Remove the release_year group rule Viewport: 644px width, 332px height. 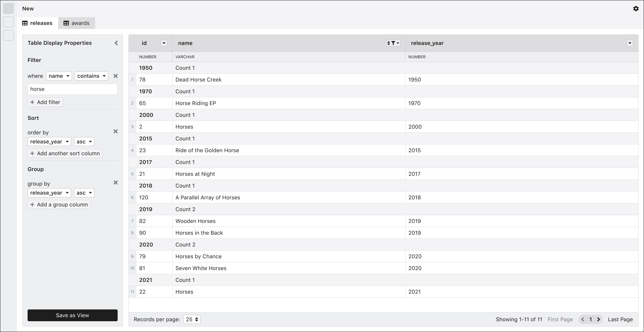coord(115,182)
